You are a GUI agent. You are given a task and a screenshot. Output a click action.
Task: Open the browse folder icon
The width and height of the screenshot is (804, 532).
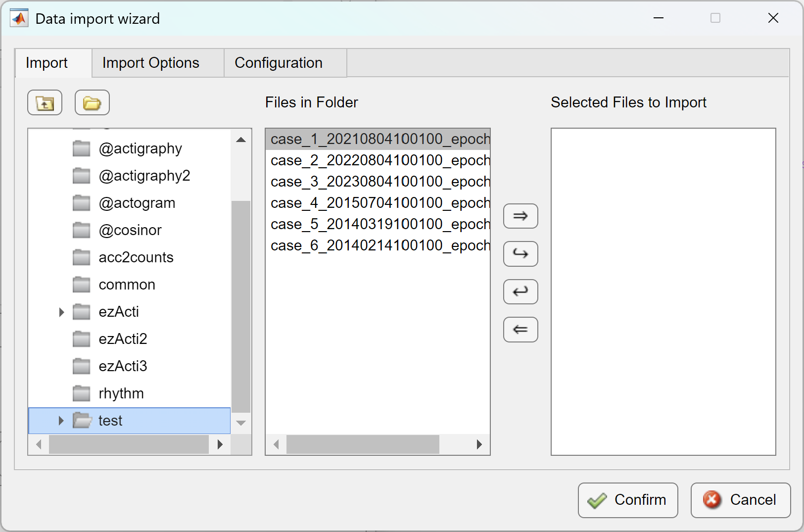point(92,102)
